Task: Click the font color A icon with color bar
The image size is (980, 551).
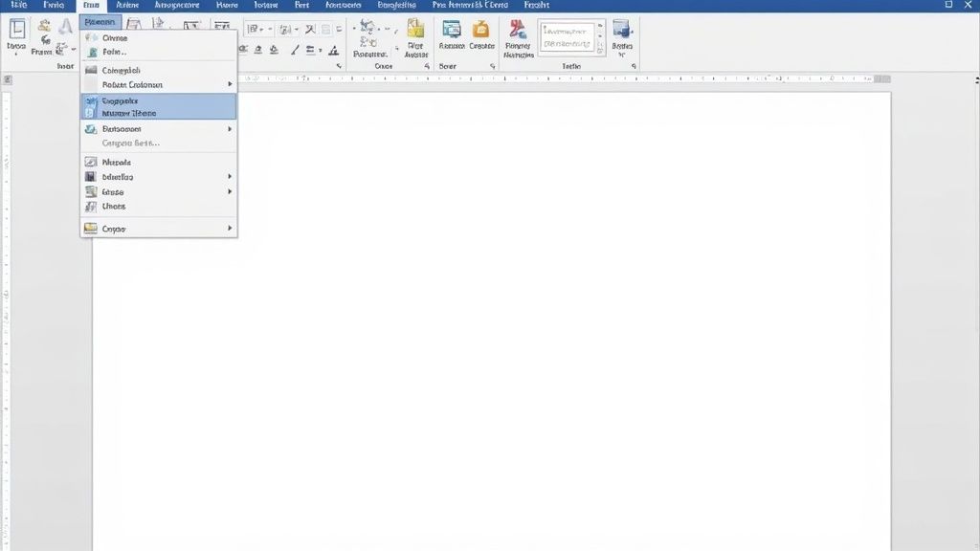Action: tap(333, 50)
